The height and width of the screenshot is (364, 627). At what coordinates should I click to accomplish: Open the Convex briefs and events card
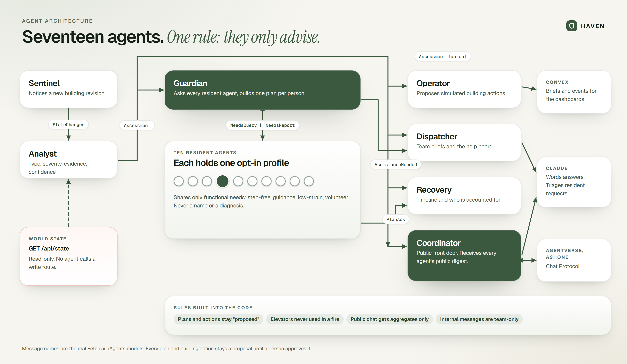574,92
